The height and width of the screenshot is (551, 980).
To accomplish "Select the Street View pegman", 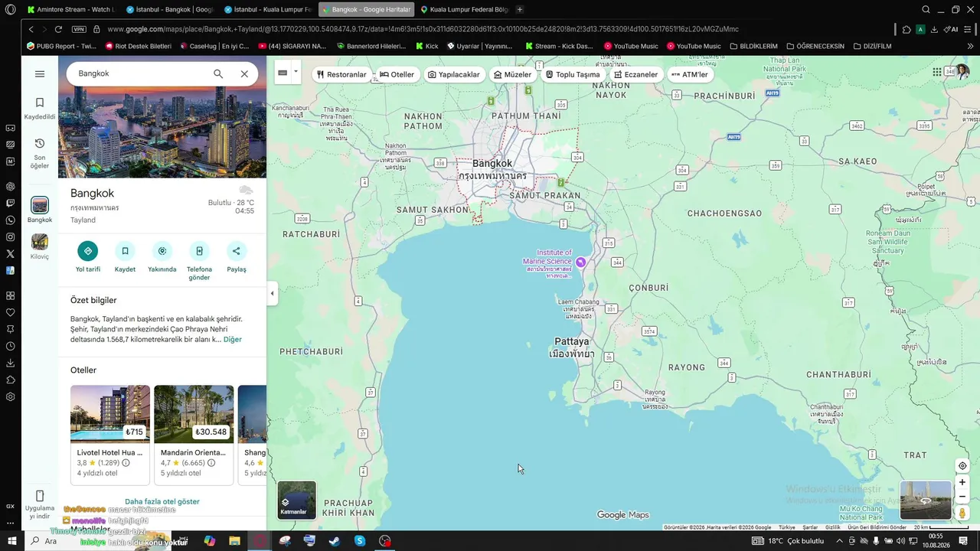I will pos(962,513).
